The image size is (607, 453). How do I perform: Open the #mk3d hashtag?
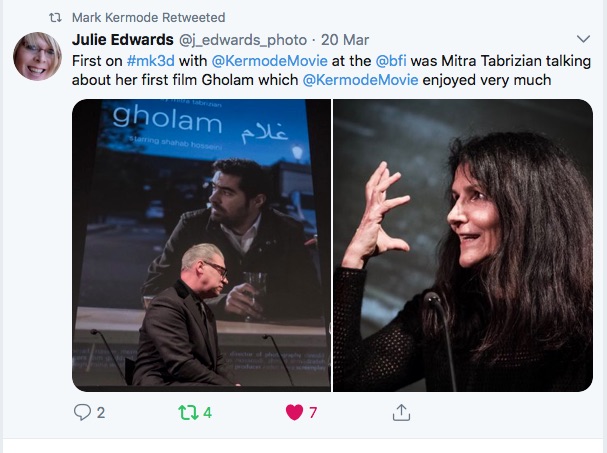coord(151,61)
